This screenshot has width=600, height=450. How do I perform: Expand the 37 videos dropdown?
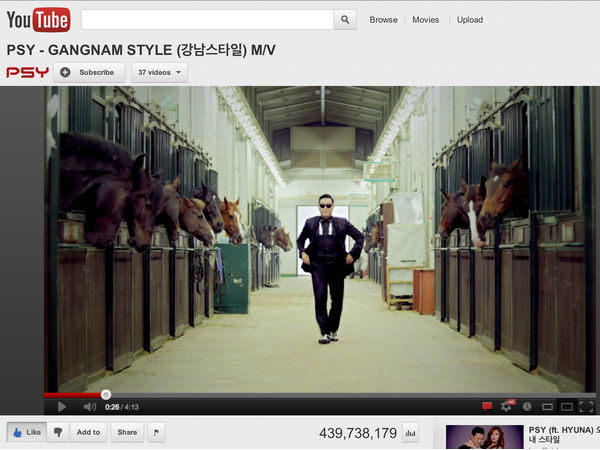(x=160, y=72)
